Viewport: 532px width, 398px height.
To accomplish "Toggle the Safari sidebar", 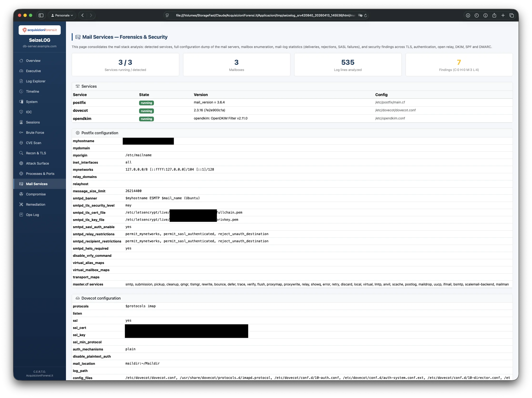I will [x=41, y=15].
